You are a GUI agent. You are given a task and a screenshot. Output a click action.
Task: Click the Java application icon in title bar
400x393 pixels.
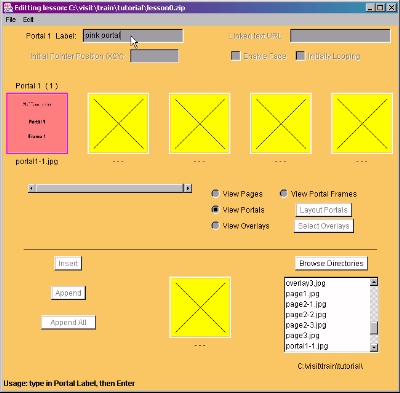point(8,7)
